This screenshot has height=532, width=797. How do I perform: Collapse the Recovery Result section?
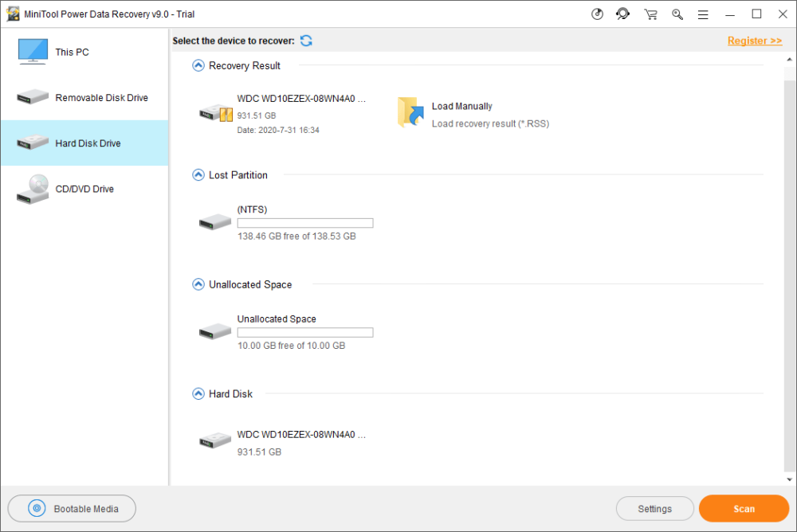[x=198, y=65]
